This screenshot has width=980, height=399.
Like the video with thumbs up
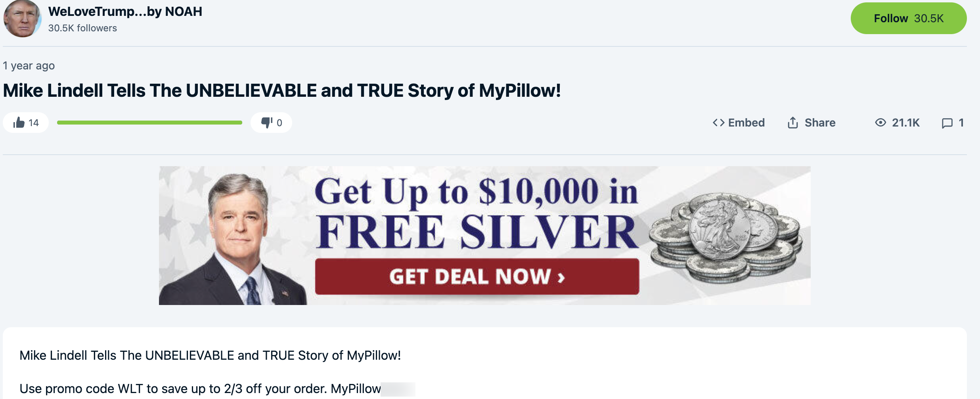(19, 123)
